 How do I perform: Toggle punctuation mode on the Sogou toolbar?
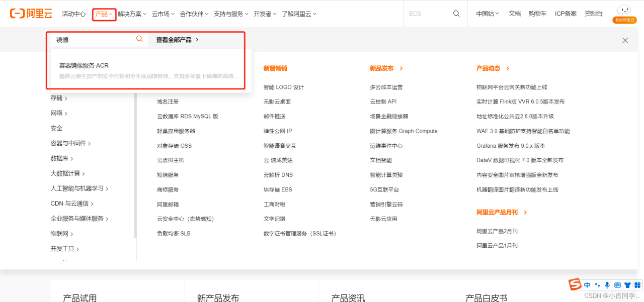point(597,284)
